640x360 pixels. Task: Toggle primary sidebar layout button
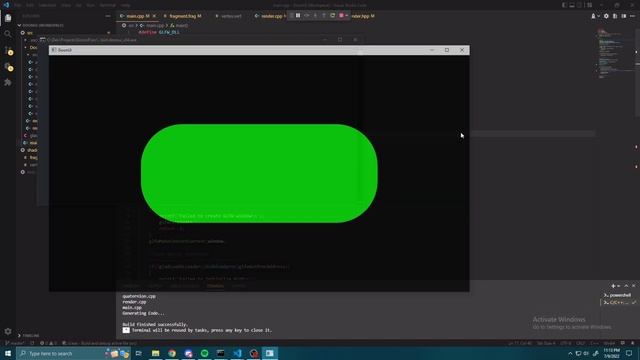564,5
